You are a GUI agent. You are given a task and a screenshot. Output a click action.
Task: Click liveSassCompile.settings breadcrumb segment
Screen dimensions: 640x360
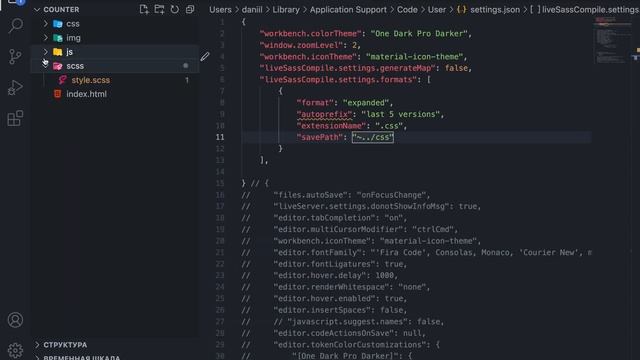[590, 9]
